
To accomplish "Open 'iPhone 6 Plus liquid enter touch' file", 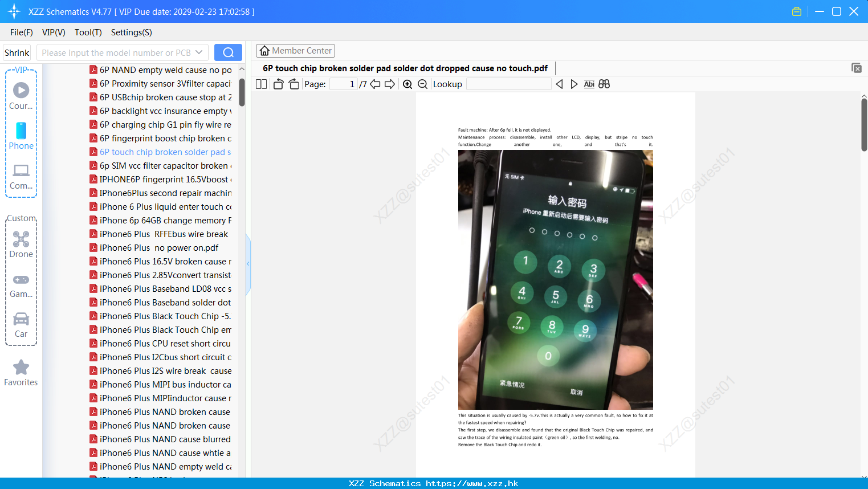I will [161, 207].
